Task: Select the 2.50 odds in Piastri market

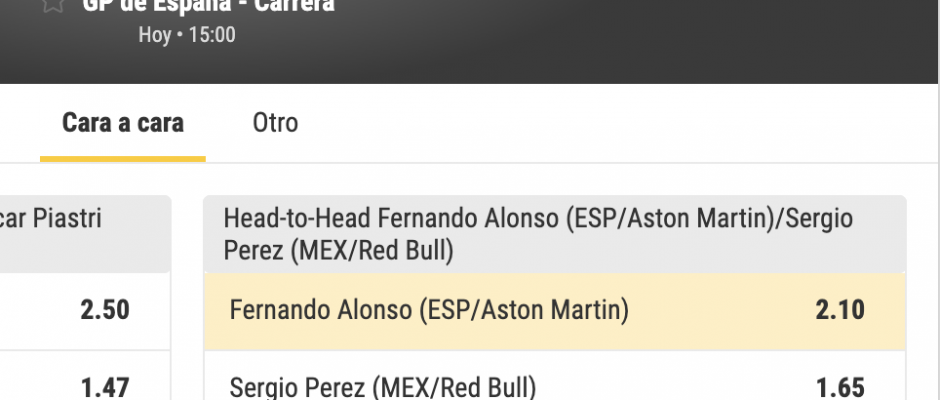Action: click(x=105, y=310)
